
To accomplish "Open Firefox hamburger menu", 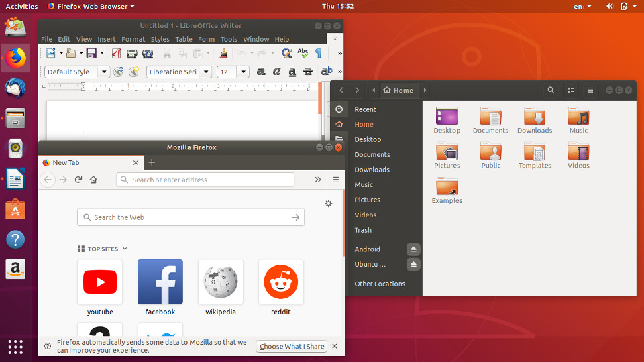I will (336, 180).
